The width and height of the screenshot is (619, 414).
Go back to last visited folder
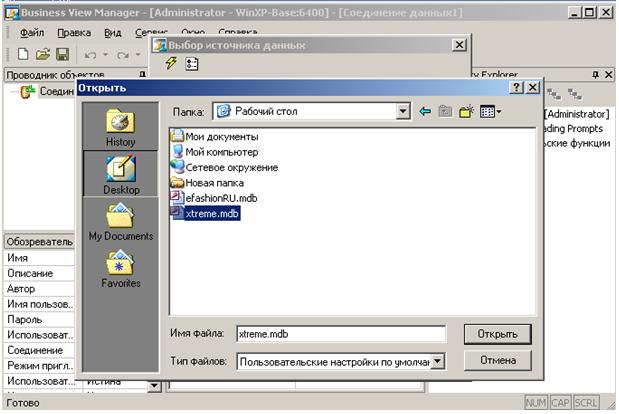[x=425, y=112]
